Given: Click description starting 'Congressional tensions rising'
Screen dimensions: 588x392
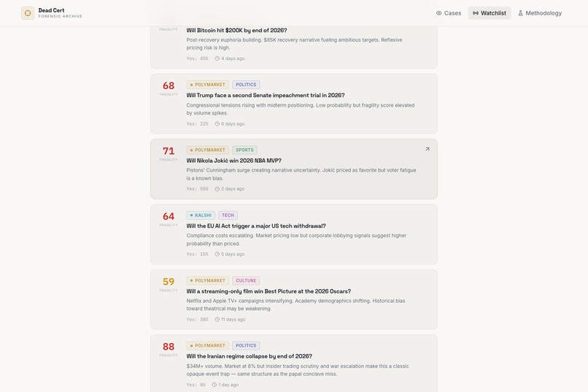Looking at the screenshot, I should [x=301, y=109].
